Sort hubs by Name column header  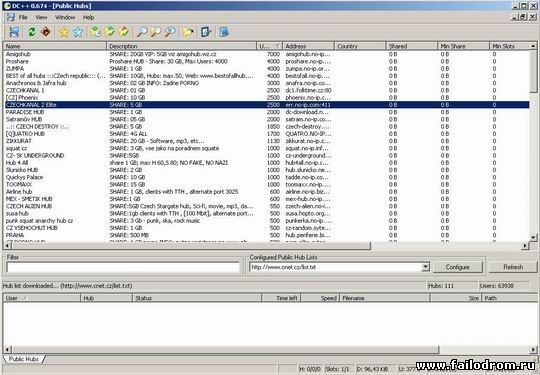tap(54, 46)
